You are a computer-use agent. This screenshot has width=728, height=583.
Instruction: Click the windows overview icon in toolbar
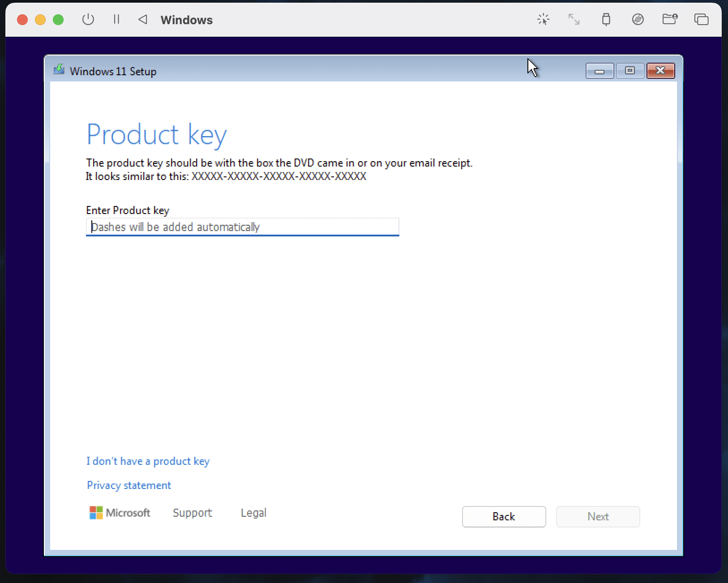pos(702,19)
